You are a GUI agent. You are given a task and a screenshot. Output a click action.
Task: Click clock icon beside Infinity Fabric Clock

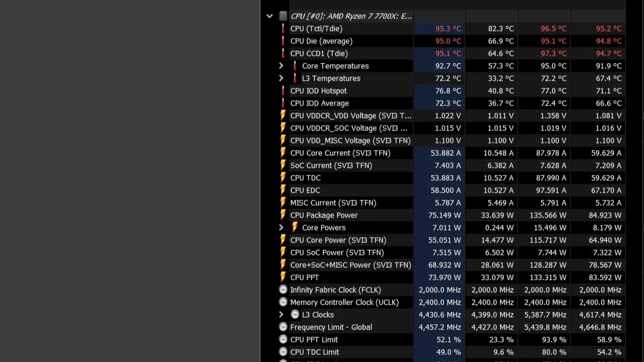tap(283, 290)
